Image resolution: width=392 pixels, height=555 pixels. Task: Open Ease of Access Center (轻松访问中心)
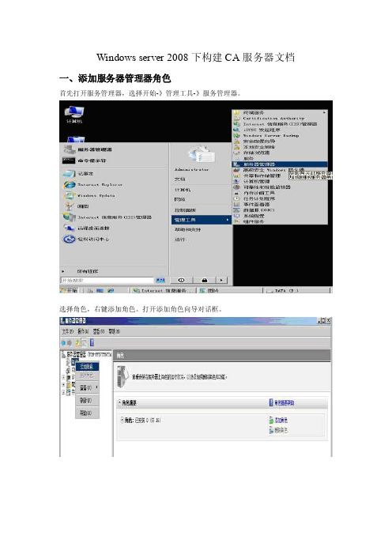(86, 239)
